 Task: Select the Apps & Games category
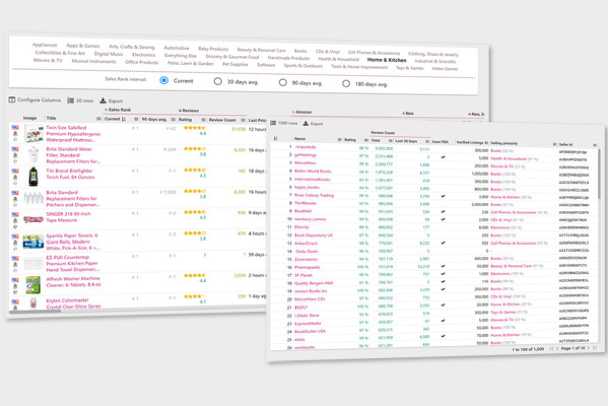(83, 46)
